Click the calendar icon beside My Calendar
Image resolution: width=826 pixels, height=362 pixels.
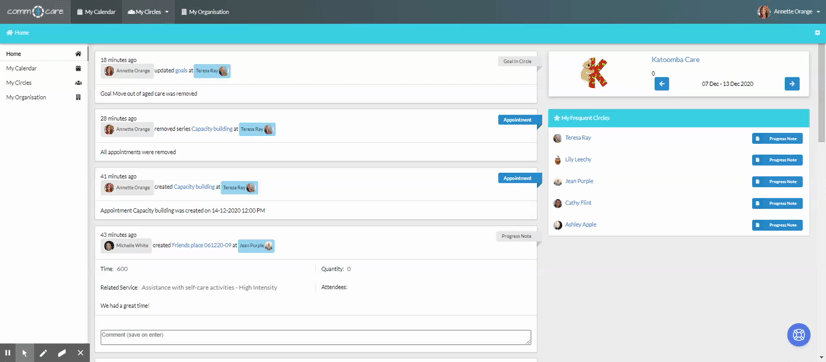(78, 69)
